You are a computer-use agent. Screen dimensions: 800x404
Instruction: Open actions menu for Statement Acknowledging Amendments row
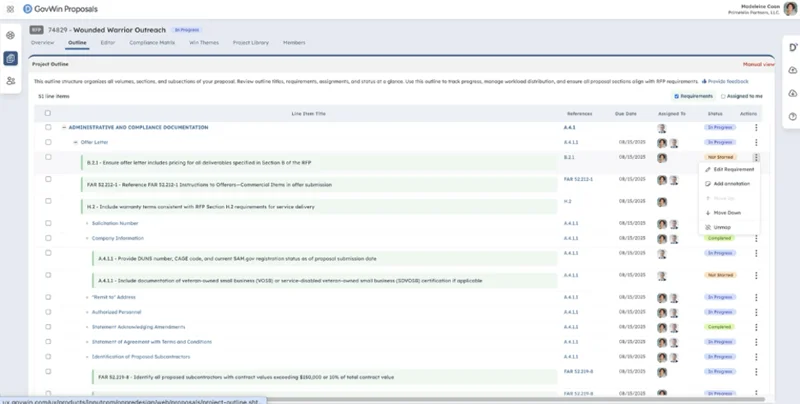click(x=756, y=327)
